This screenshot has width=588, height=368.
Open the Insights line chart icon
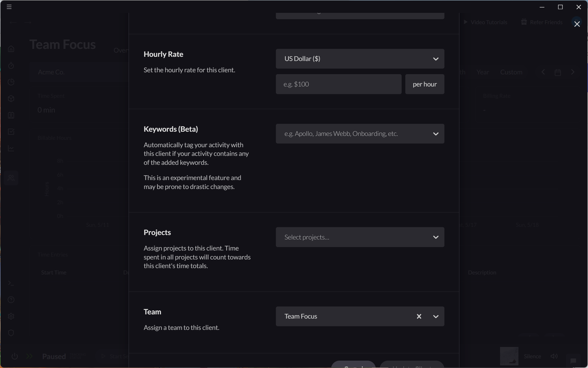11,148
